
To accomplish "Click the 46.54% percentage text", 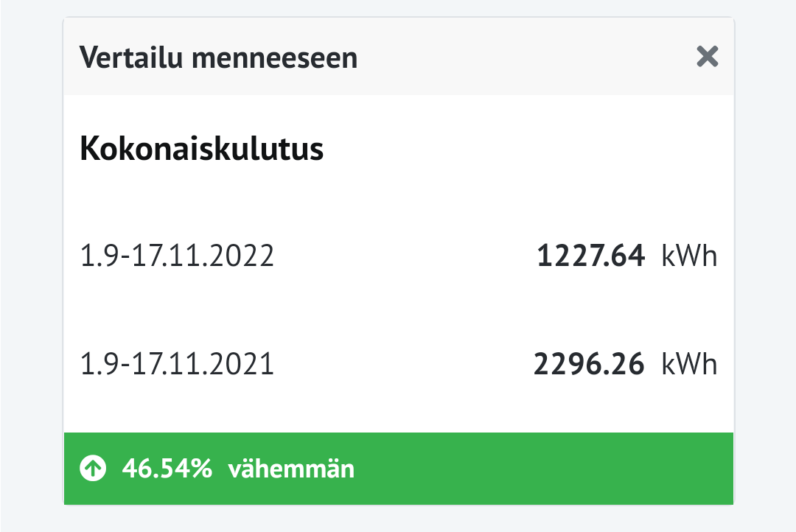I will pos(167,468).
